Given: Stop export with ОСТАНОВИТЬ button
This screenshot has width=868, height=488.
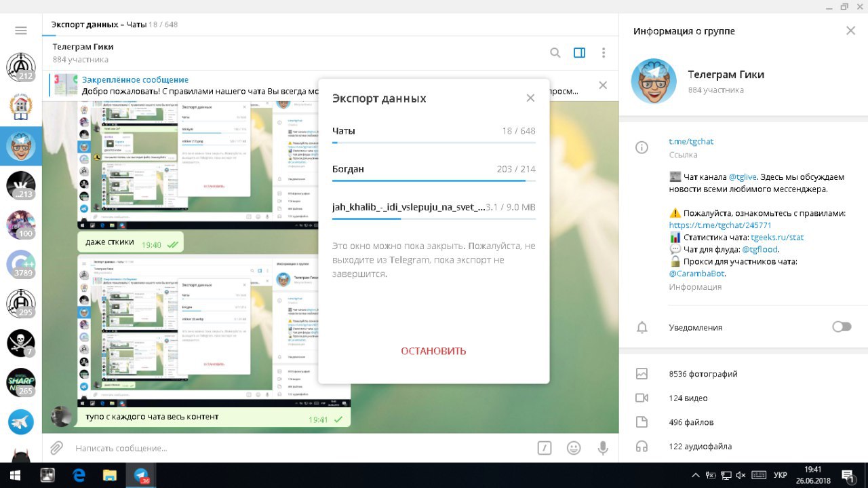Looking at the screenshot, I should point(433,351).
